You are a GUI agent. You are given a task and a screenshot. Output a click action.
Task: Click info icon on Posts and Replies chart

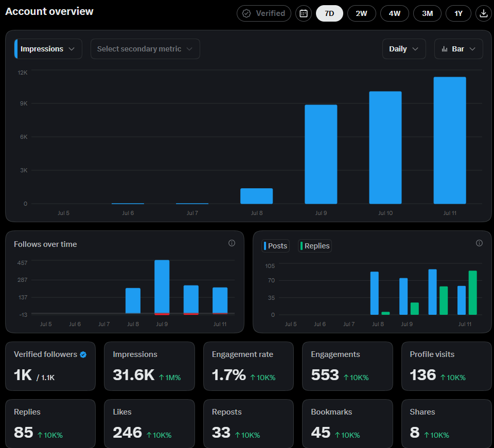[x=479, y=243]
